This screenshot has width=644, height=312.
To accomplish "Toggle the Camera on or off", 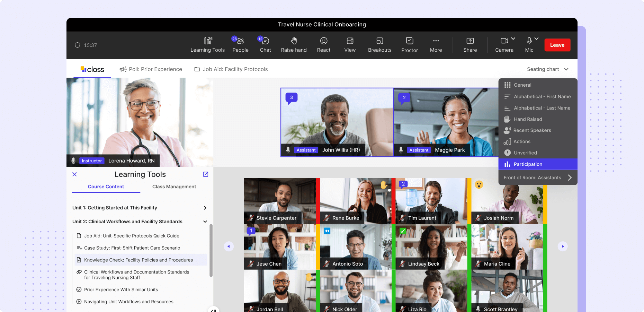I will coord(504,45).
